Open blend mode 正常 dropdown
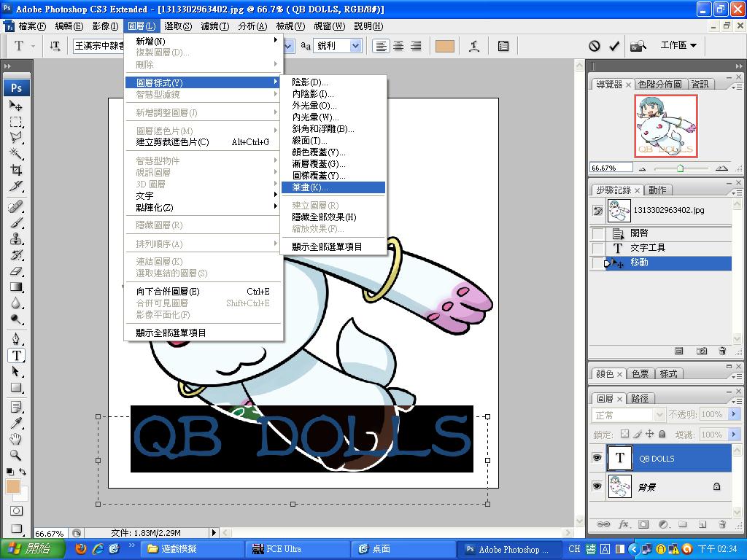This screenshot has width=747, height=560. click(x=659, y=415)
